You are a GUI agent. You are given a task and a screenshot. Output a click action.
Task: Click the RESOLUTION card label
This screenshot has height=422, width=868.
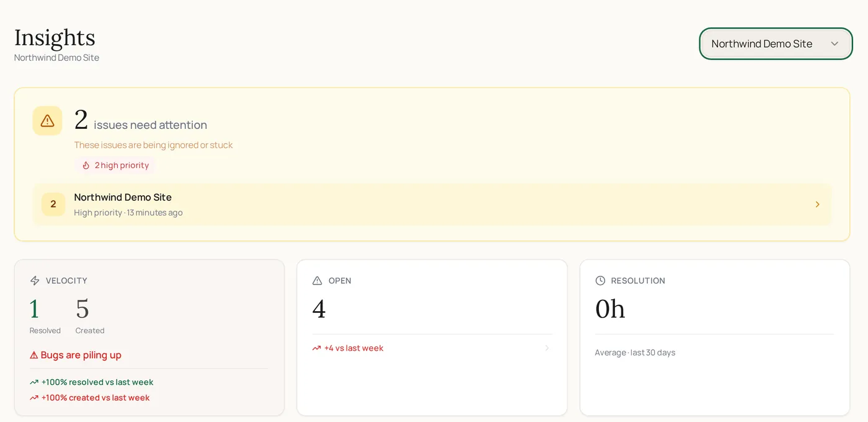pos(638,281)
